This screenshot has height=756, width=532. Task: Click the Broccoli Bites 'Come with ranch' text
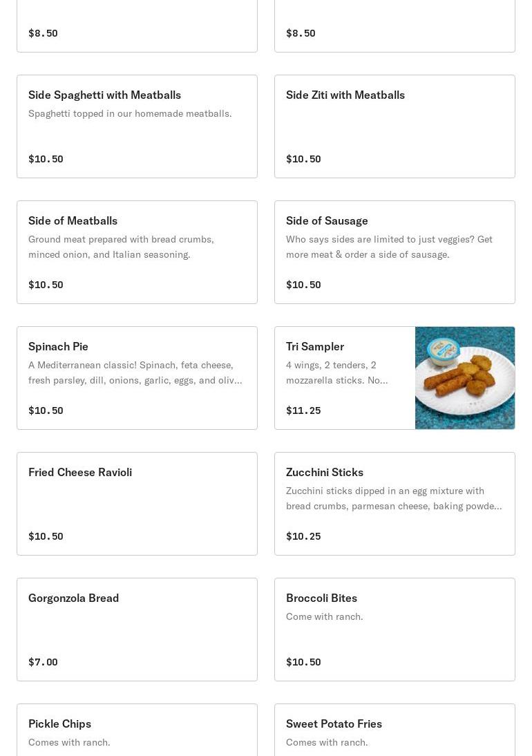324,616
